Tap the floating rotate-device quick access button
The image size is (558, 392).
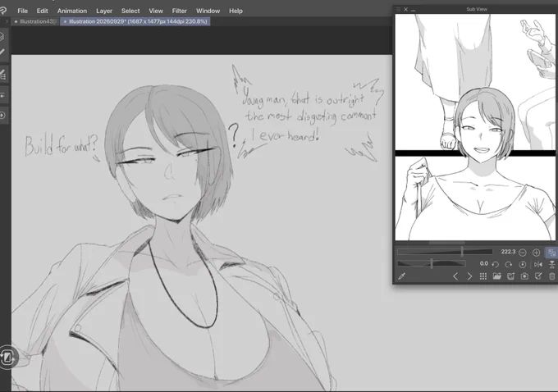coord(7,357)
